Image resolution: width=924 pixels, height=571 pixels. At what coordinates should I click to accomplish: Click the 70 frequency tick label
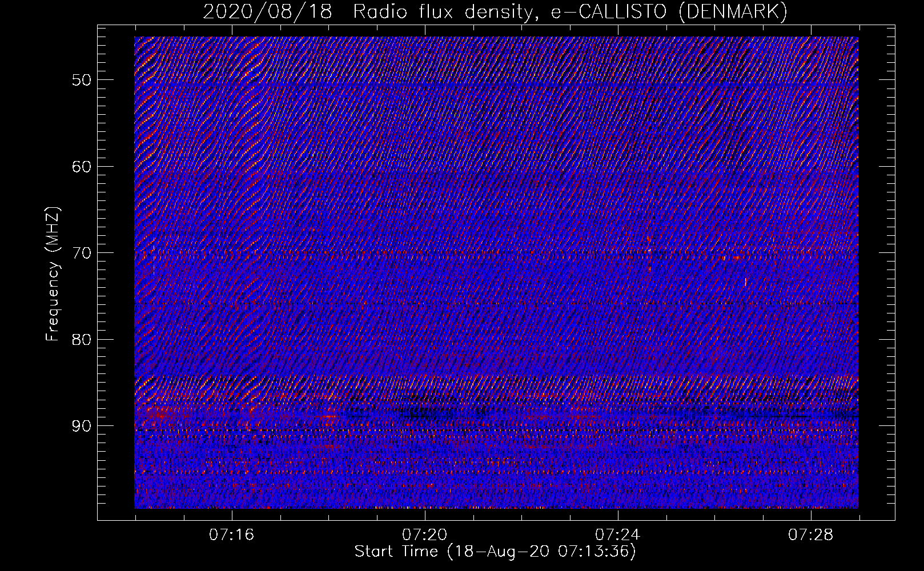point(82,253)
